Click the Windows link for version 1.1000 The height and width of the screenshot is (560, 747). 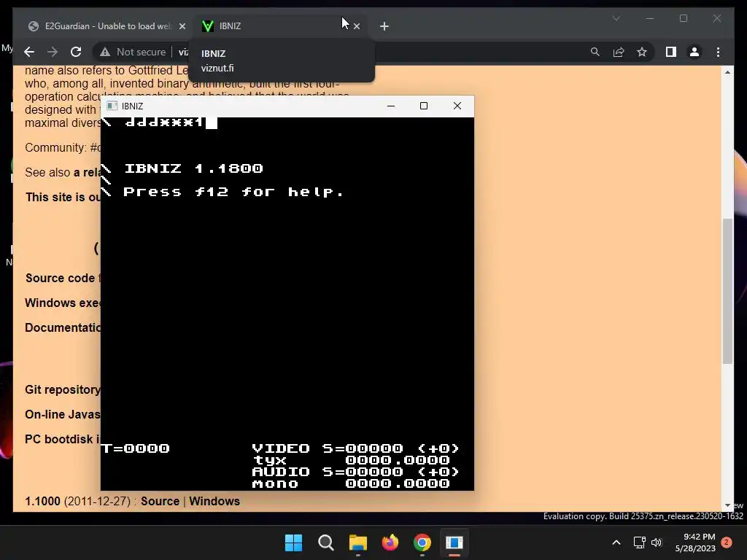(x=214, y=502)
